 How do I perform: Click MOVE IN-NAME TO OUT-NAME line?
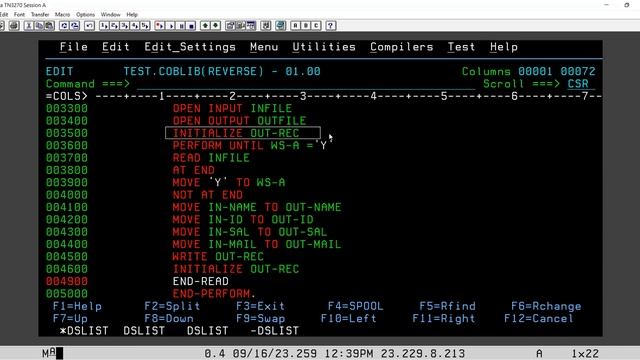pyautogui.click(x=257, y=207)
